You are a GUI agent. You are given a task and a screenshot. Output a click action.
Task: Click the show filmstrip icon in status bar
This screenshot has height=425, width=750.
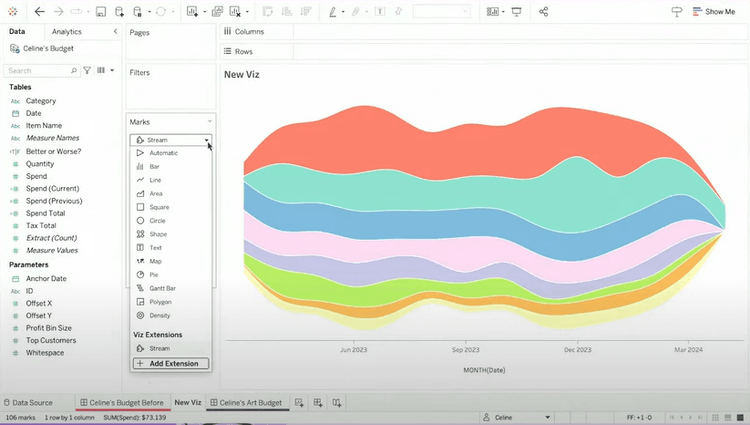728,417
